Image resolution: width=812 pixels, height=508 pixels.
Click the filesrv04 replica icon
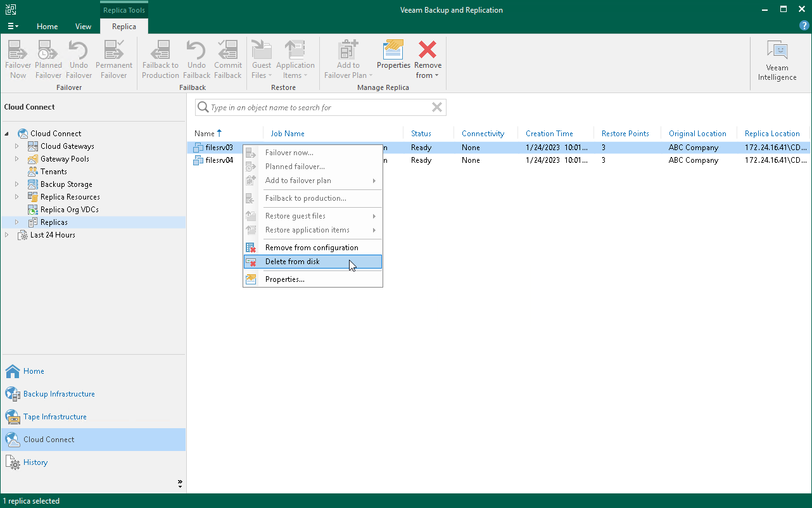[198, 160]
